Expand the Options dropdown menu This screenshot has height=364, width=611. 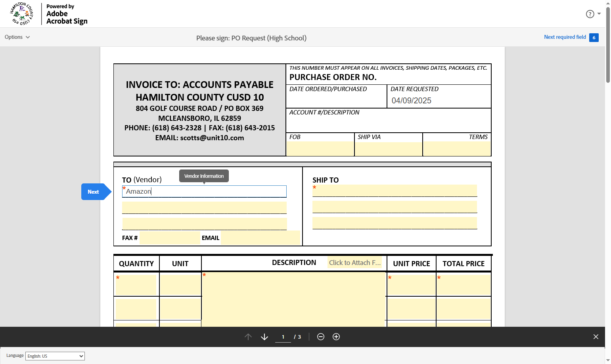coord(17,37)
